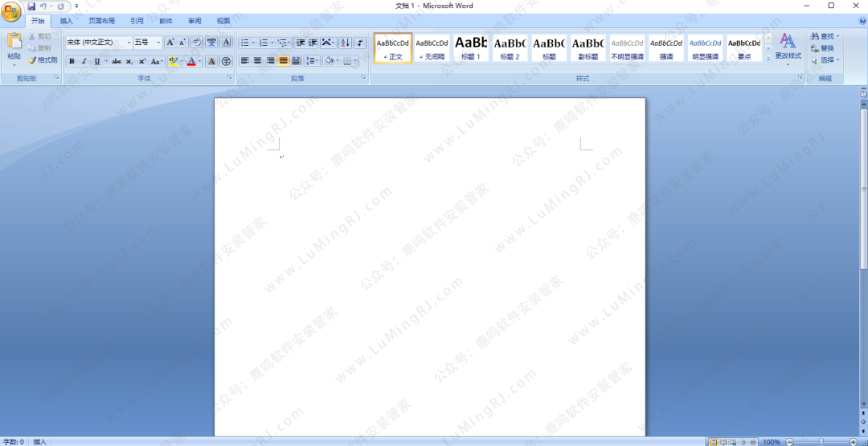Image resolution: width=868 pixels, height=446 pixels.
Task: Apply the 标题 1 heading style
Action: pos(471,47)
